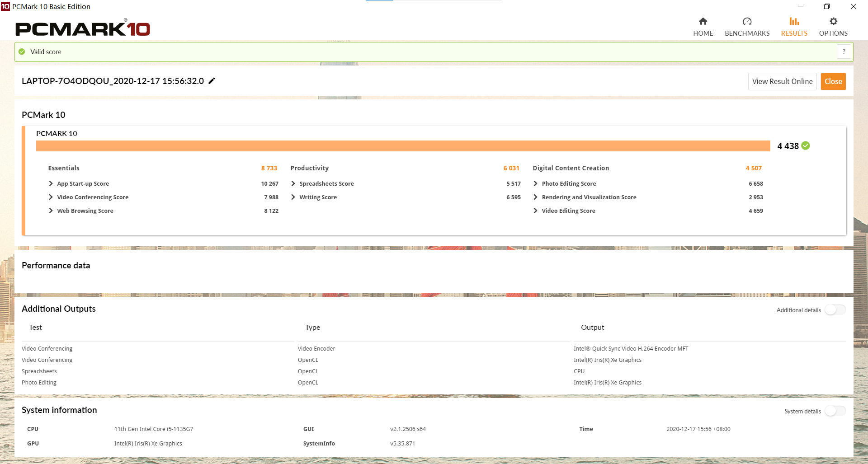Click GUI version v2.1.2506 s64

(x=408, y=429)
